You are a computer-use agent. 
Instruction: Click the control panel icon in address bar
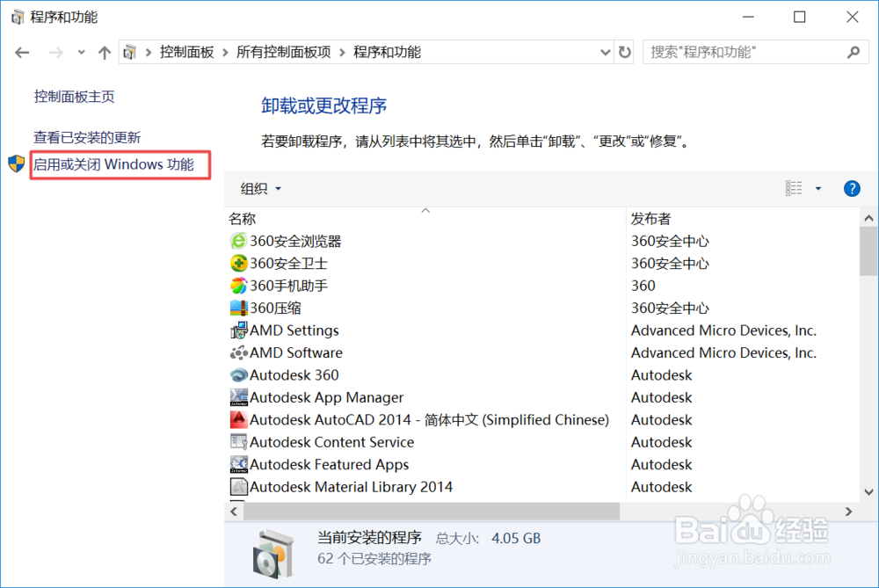(x=129, y=52)
